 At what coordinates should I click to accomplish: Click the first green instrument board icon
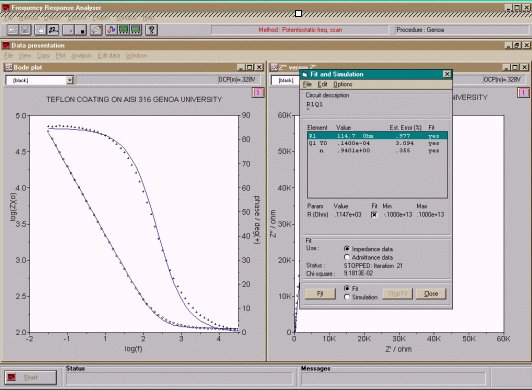(124, 30)
